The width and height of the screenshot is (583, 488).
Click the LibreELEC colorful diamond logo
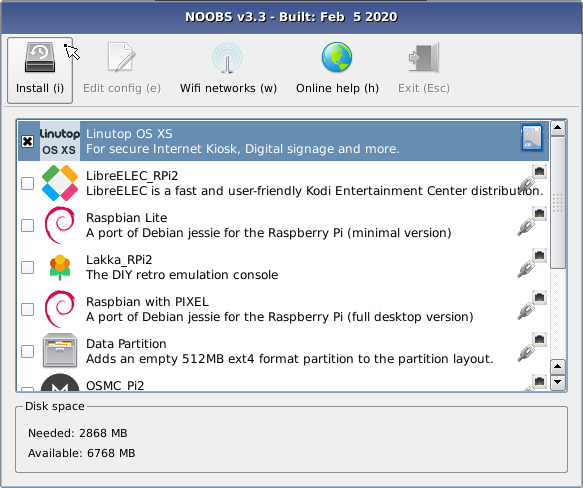tap(60, 183)
